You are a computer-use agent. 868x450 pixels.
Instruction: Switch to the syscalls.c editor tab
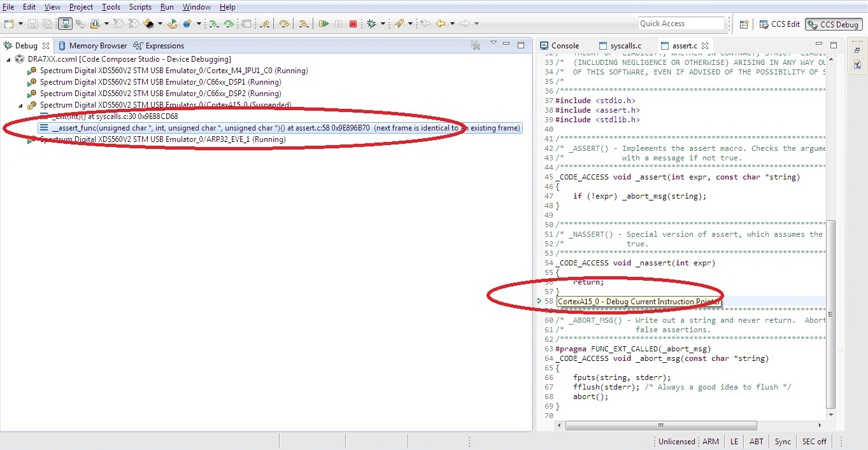(620, 46)
